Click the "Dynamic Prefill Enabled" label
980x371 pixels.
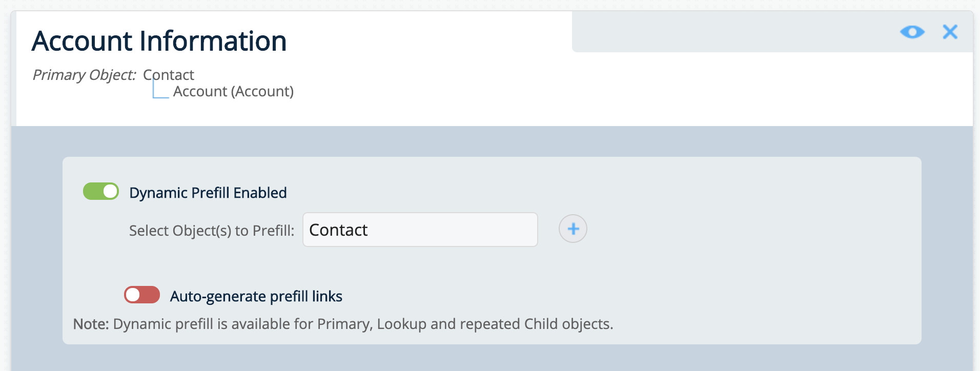(x=208, y=193)
